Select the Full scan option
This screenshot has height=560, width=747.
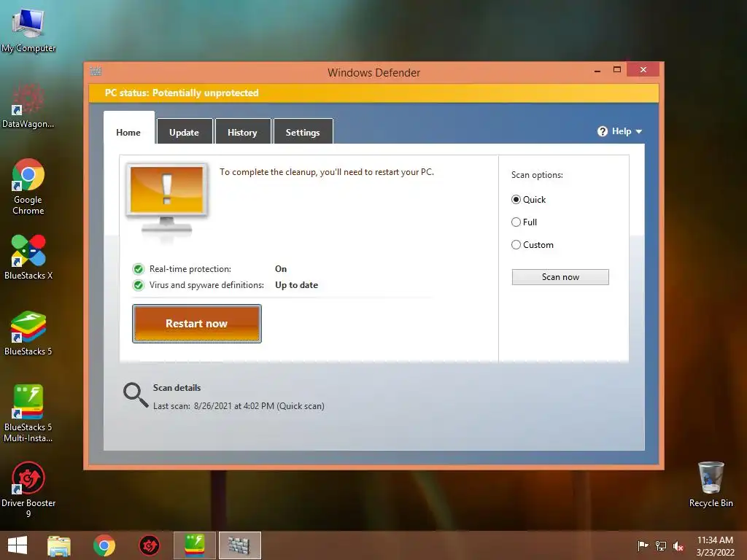[x=516, y=222]
